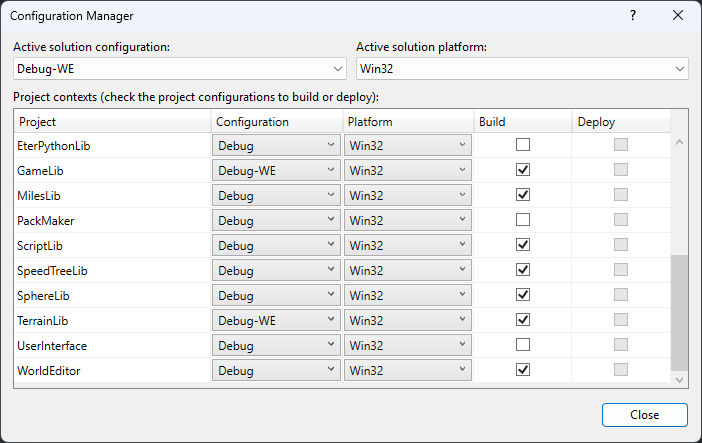The image size is (702, 443).
Task: Select the SpeedTreeLib project row
Action: [x=112, y=270]
